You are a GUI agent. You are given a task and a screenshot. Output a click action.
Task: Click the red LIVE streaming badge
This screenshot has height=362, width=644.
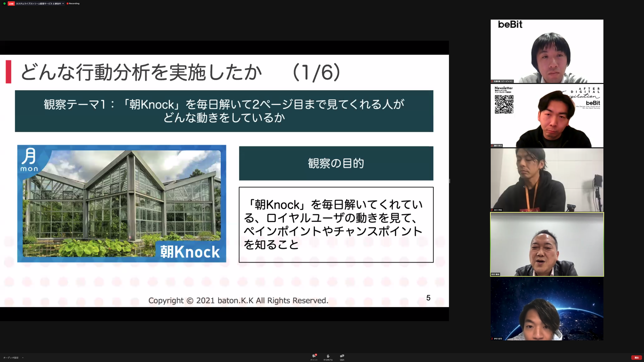click(x=11, y=4)
